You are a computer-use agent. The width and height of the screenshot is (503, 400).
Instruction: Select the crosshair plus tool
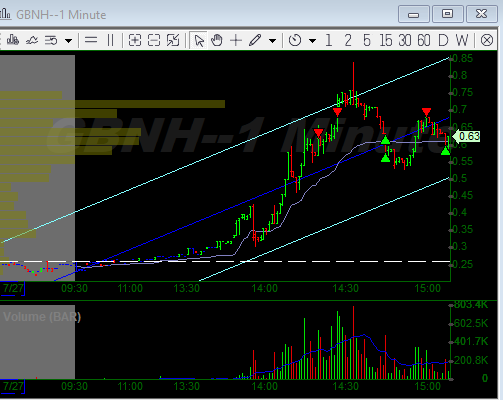coord(236,40)
